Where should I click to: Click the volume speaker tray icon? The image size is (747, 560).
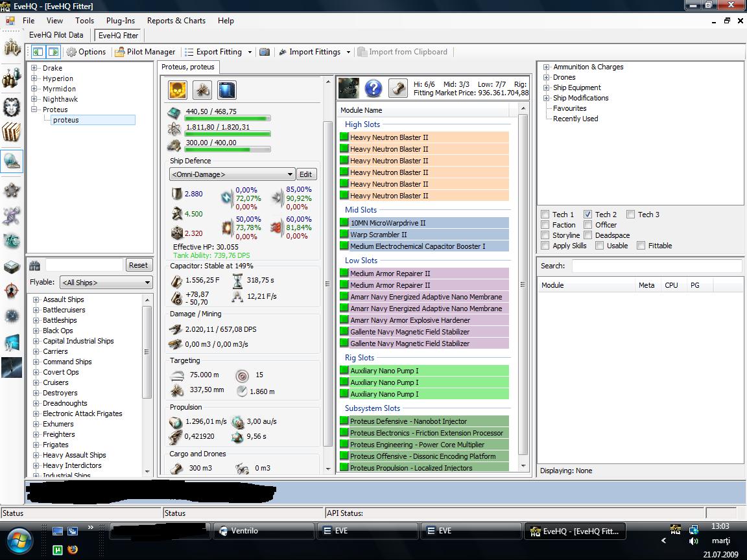tap(693, 541)
